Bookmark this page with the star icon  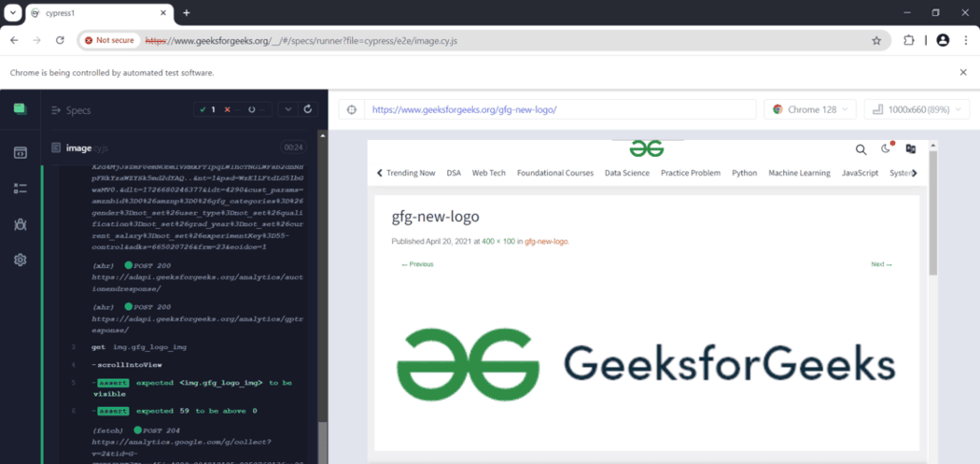click(x=876, y=41)
